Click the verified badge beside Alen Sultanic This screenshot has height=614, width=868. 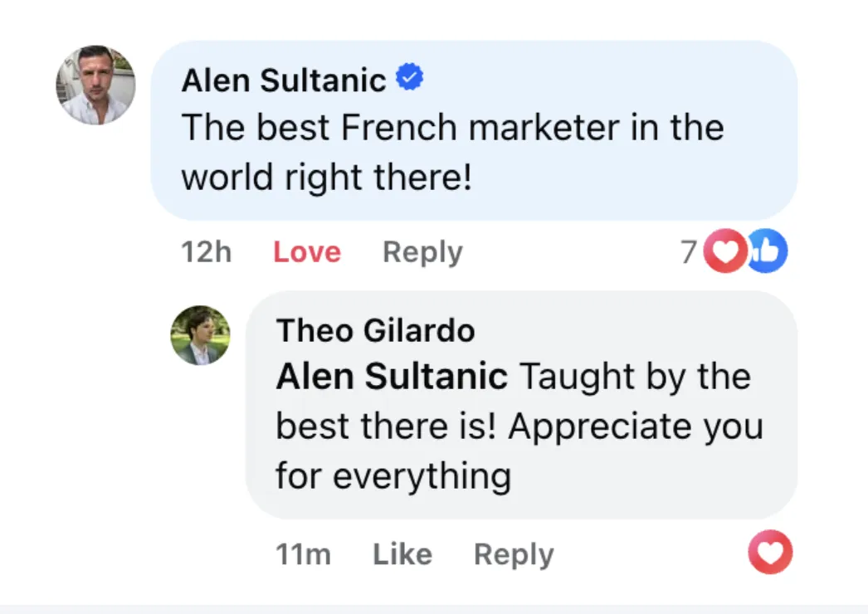click(x=410, y=77)
